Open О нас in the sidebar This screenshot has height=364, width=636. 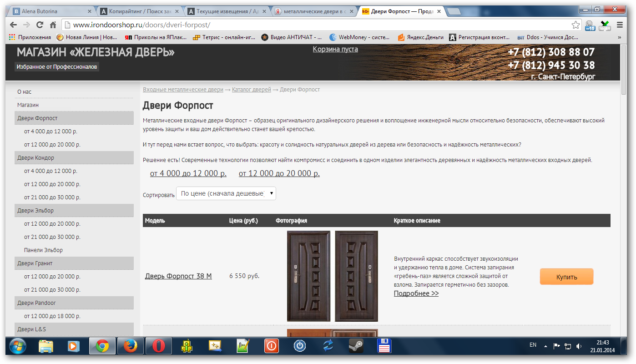pyautogui.click(x=74, y=91)
